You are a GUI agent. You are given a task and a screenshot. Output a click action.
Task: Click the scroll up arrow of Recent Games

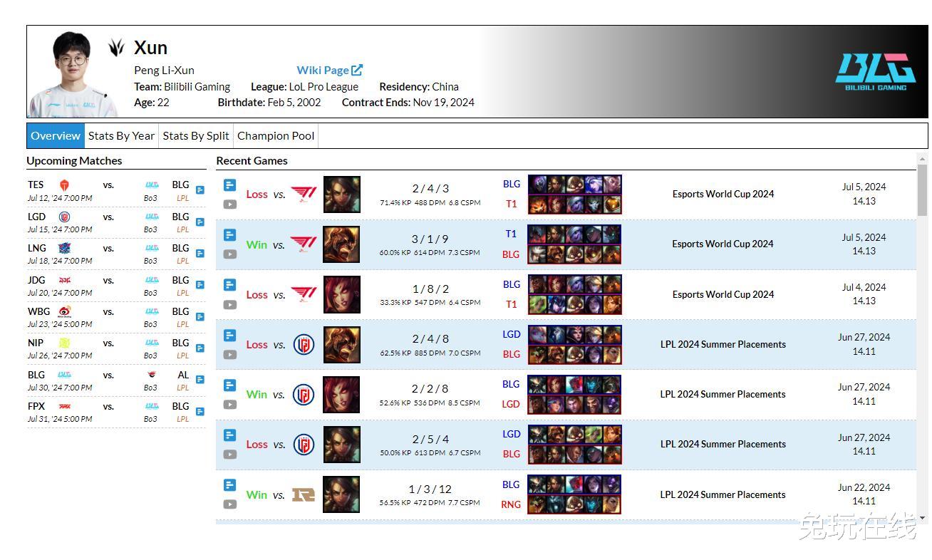[x=923, y=160]
